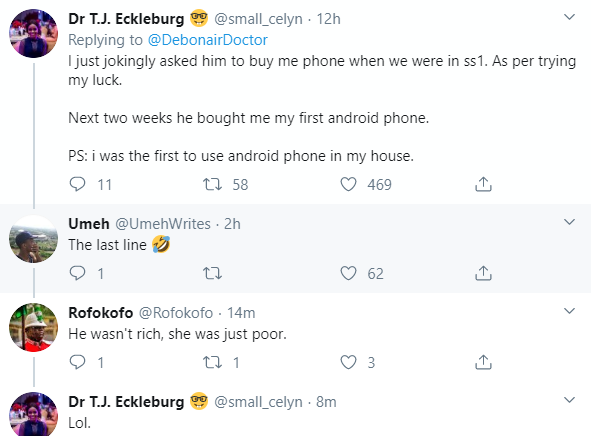Reply to Rofokofo's tweet
591x436 pixels.
click(x=78, y=362)
